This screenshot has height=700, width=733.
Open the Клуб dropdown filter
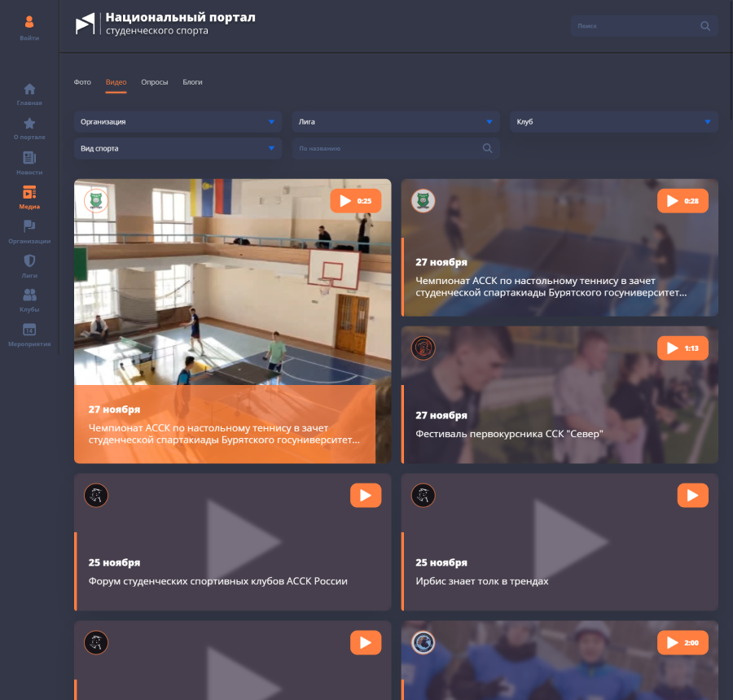coord(613,122)
